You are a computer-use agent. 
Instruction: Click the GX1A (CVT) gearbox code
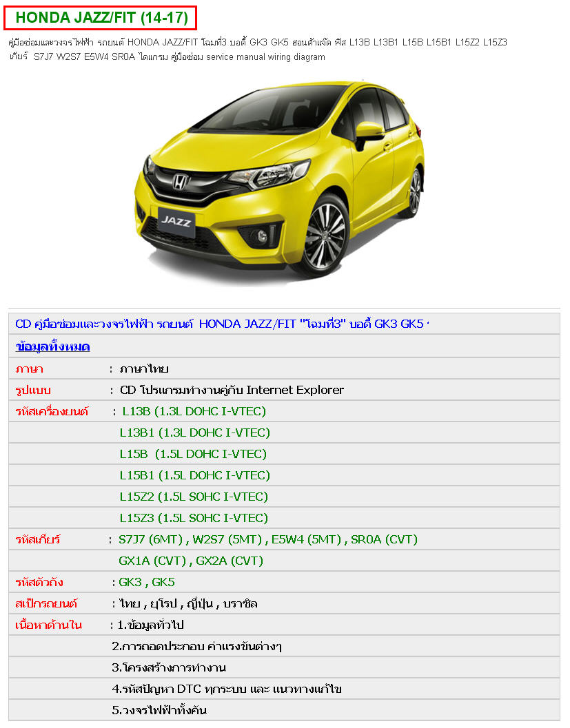pos(152,561)
